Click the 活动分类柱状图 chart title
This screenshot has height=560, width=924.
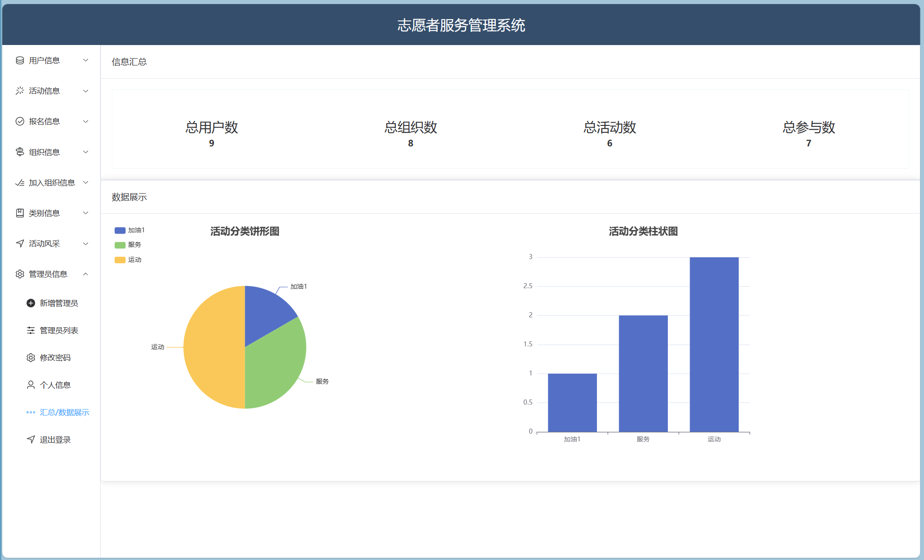(643, 231)
